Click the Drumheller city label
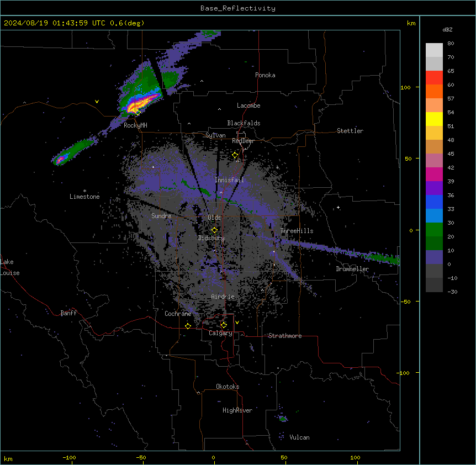This screenshot has width=476, height=465. tap(352, 269)
